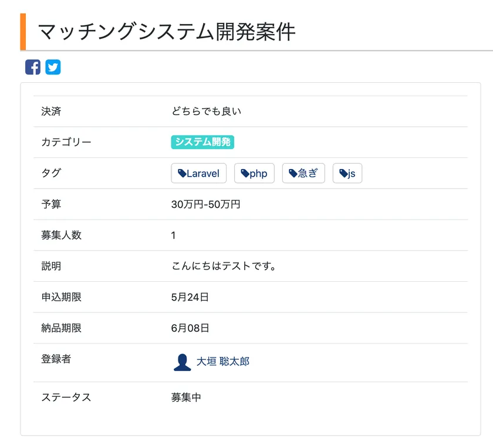Click the registrant's avatar icon

182,362
